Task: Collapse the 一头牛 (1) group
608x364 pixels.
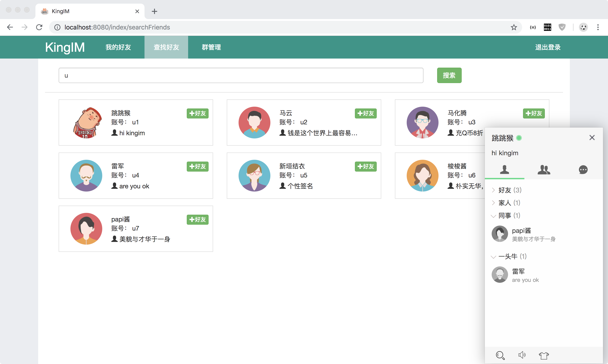Action: click(x=512, y=257)
